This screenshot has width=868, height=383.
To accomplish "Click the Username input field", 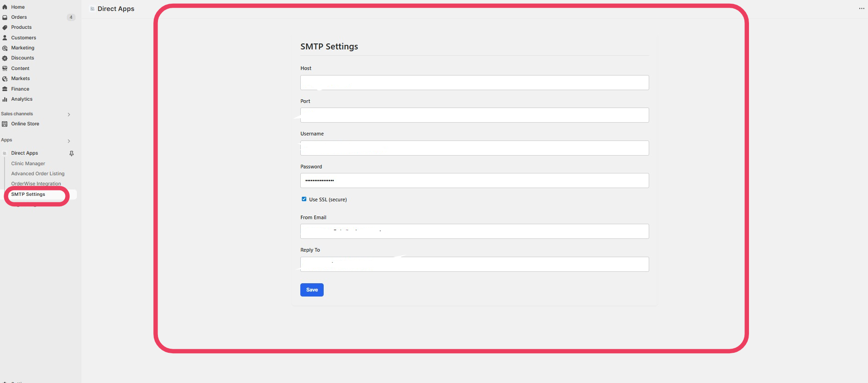I will click(x=474, y=148).
